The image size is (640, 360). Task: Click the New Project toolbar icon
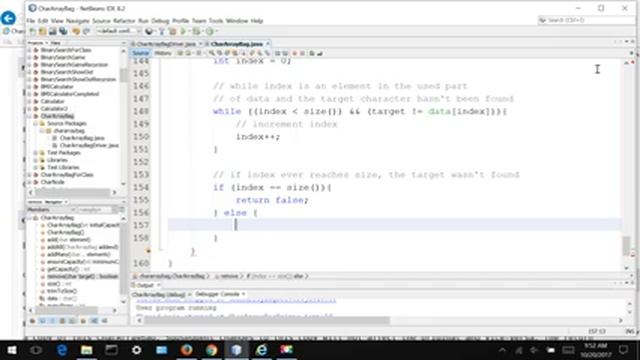[42, 31]
